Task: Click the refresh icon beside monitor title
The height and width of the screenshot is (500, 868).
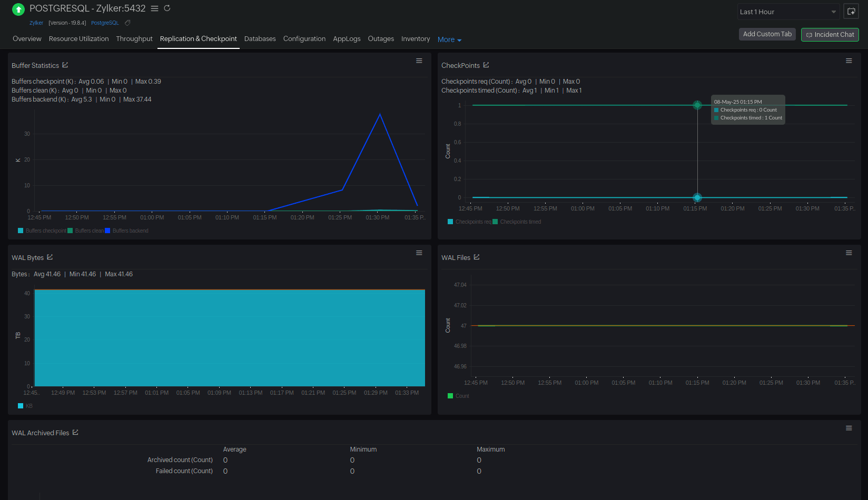Action: [x=167, y=8]
